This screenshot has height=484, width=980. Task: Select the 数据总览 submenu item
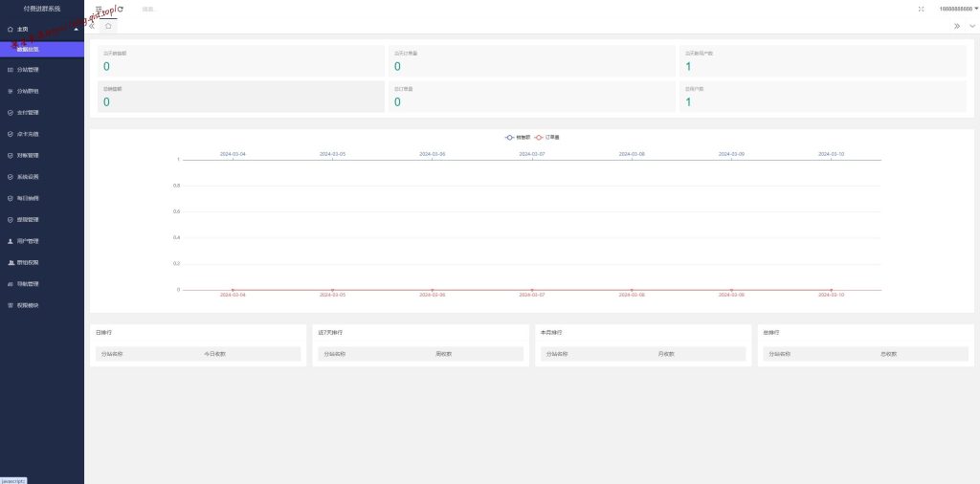point(29,49)
